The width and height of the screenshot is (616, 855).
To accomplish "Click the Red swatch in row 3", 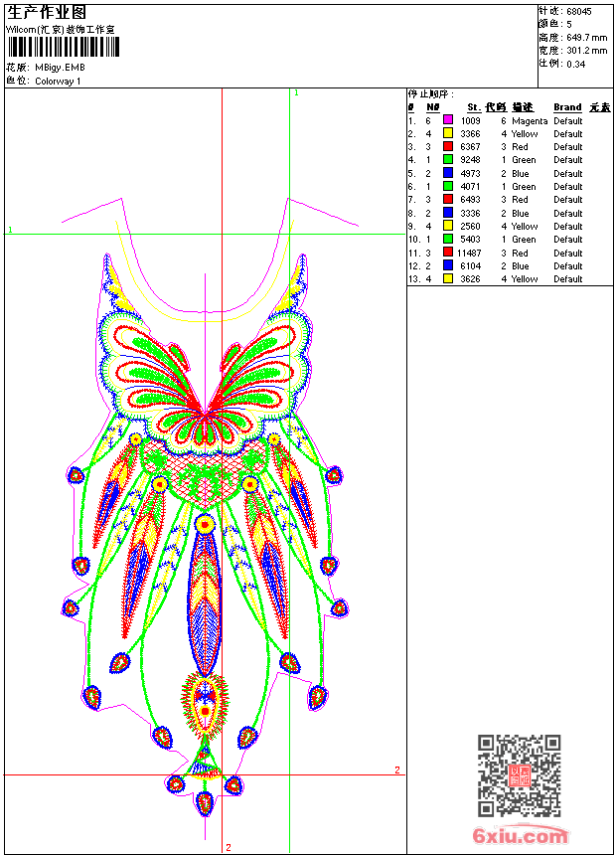I will point(448,146).
